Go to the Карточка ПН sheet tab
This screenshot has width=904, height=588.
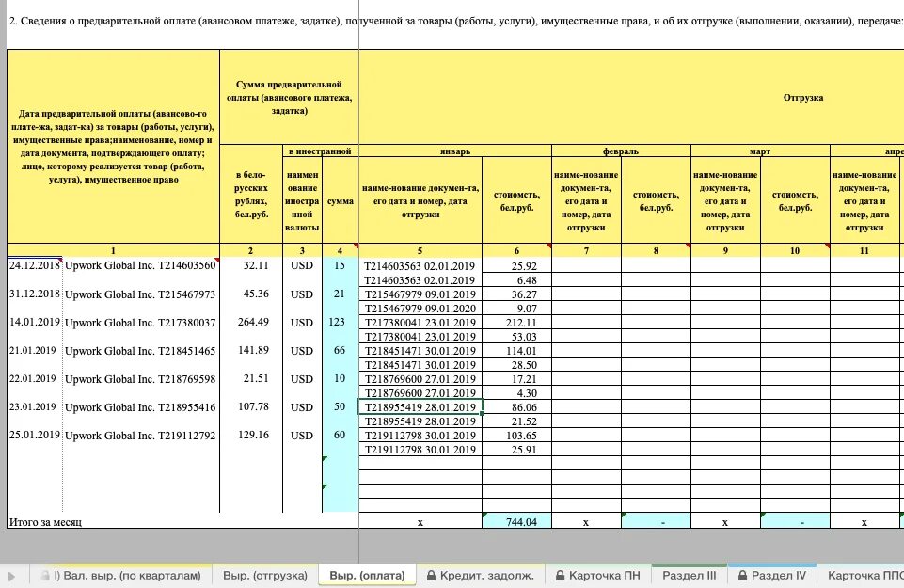coord(598,576)
